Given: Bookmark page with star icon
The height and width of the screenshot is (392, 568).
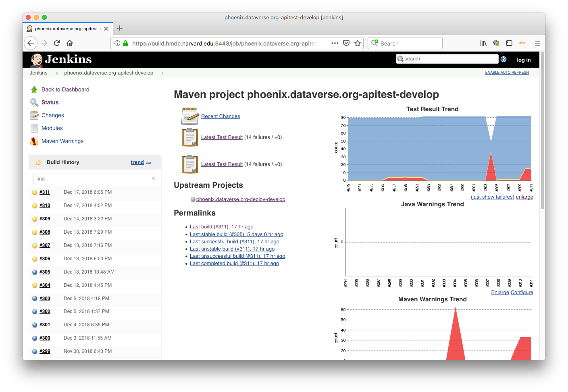Looking at the screenshot, I should tap(358, 43).
